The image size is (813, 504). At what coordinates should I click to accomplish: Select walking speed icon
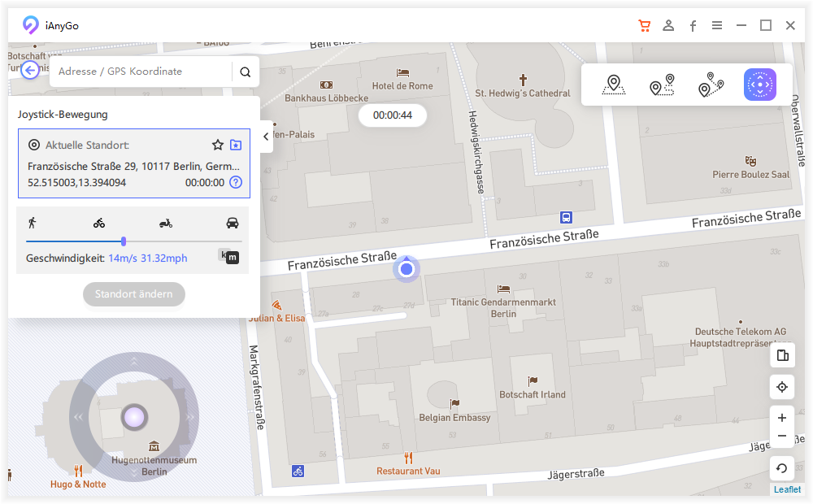[x=33, y=223]
